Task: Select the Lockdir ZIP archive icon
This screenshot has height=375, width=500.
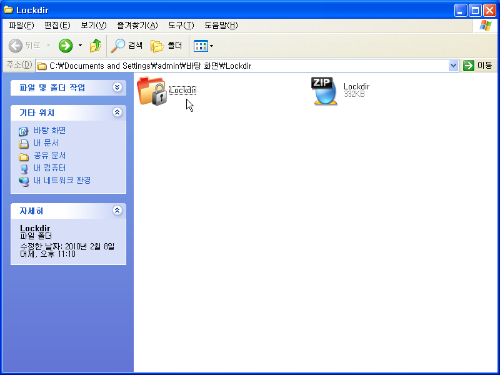Action: coord(324,91)
